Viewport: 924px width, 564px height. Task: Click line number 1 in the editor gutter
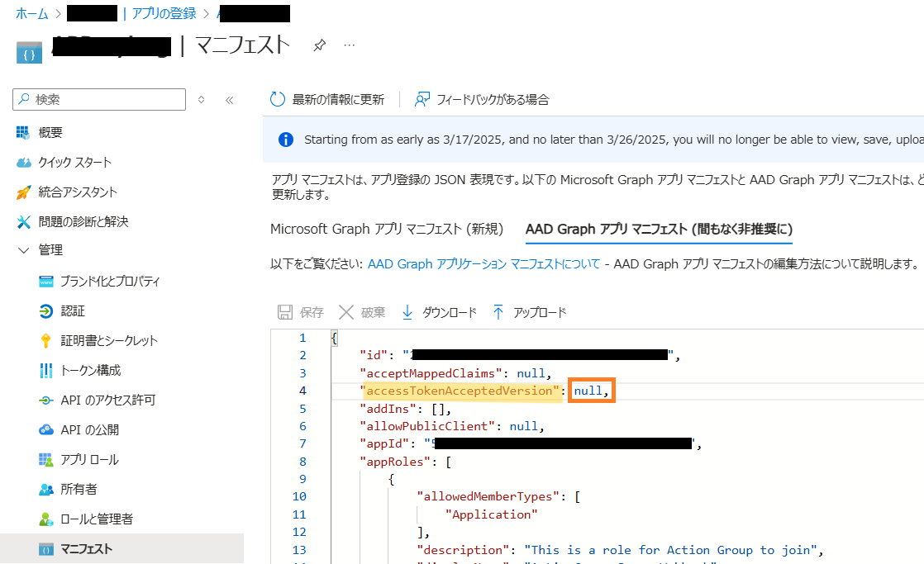point(302,338)
